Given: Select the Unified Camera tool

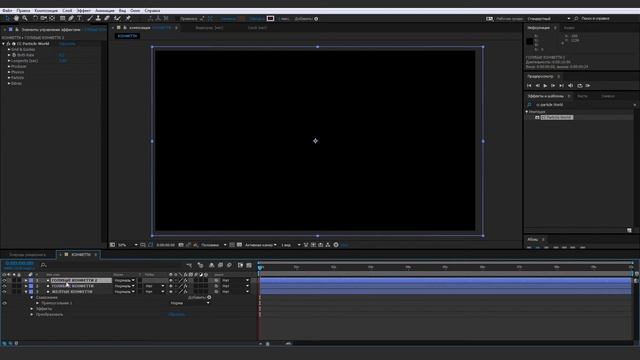Looking at the screenshot, I should [43, 18].
